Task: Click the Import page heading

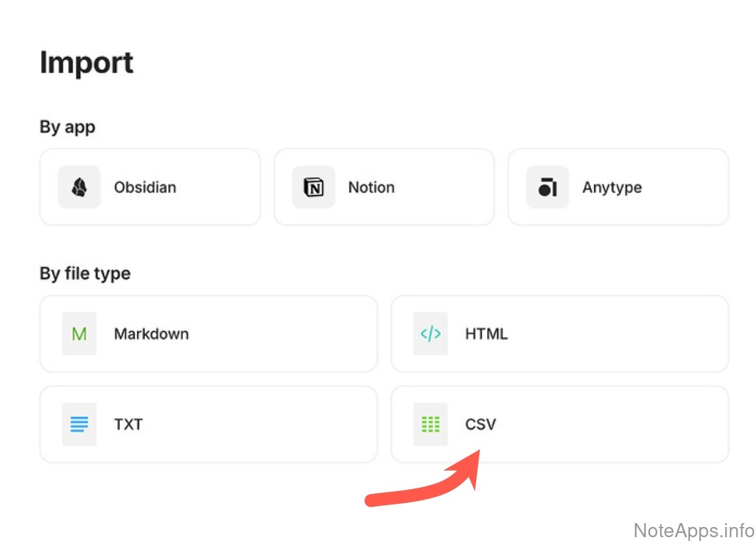Action: 87,63
